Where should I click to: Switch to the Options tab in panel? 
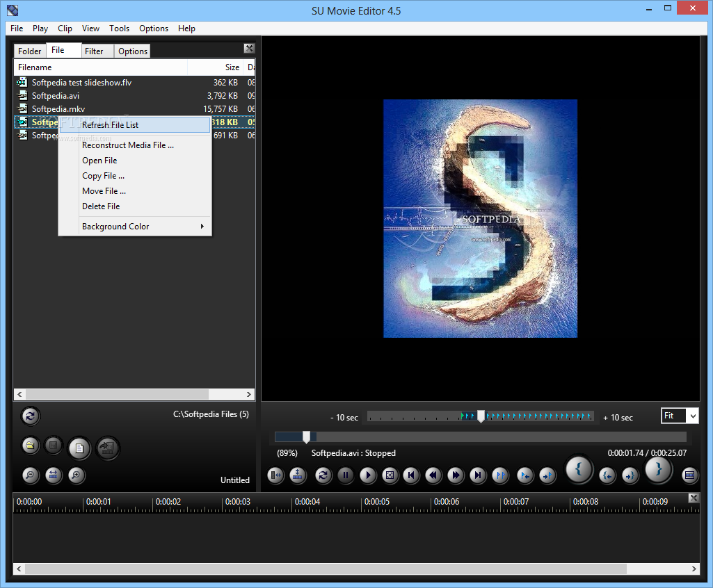point(133,51)
